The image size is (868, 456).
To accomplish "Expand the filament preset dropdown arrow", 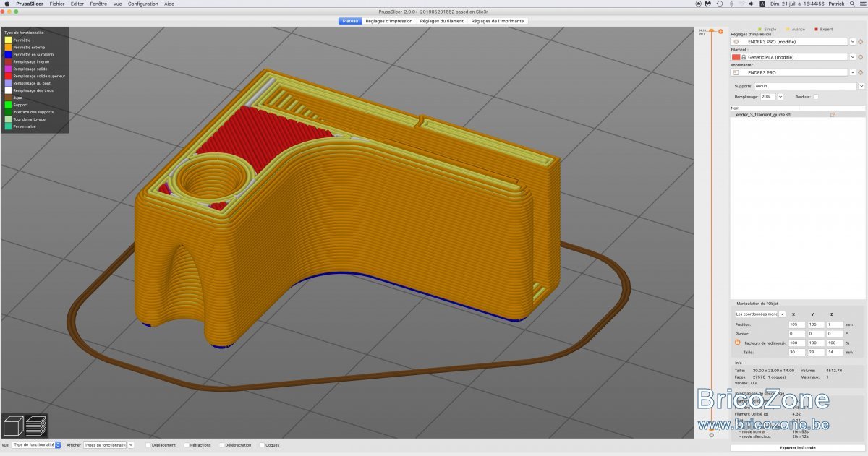I will tap(853, 57).
